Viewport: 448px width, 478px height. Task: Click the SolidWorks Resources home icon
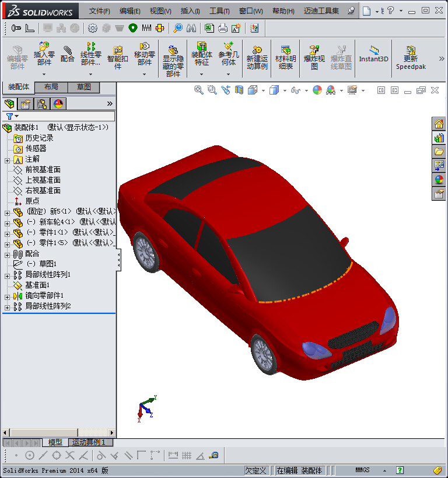(439, 124)
